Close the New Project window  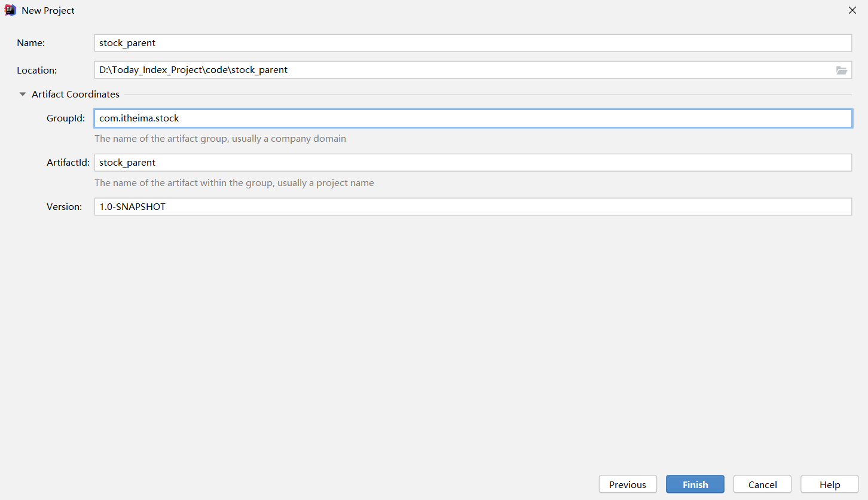click(x=852, y=10)
